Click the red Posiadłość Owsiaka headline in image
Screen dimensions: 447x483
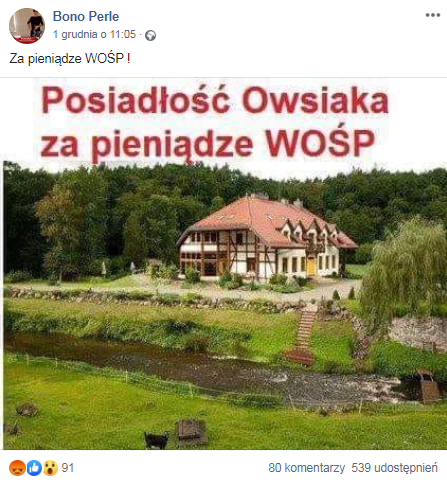215,100
